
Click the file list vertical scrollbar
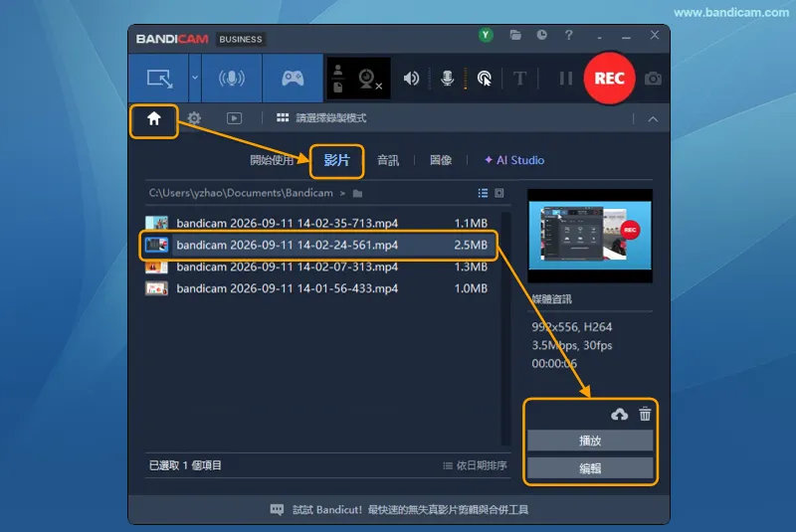point(505,328)
